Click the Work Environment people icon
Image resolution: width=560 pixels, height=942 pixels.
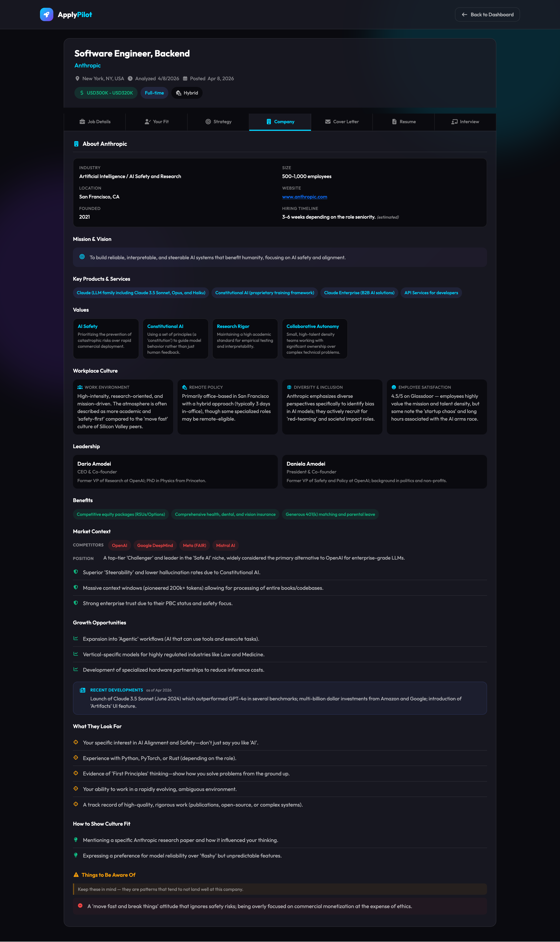80,387
